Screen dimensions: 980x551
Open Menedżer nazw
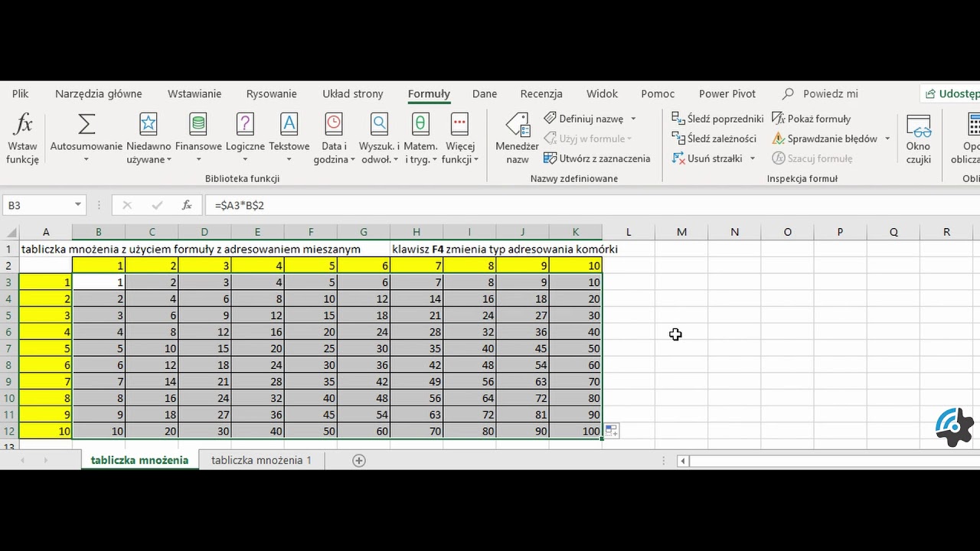[518, 139]
